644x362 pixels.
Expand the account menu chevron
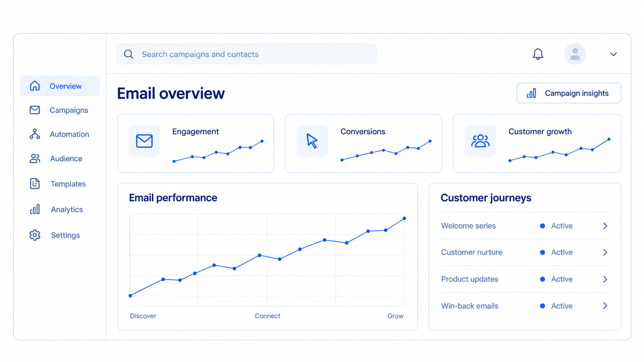[x=613, y=54]
